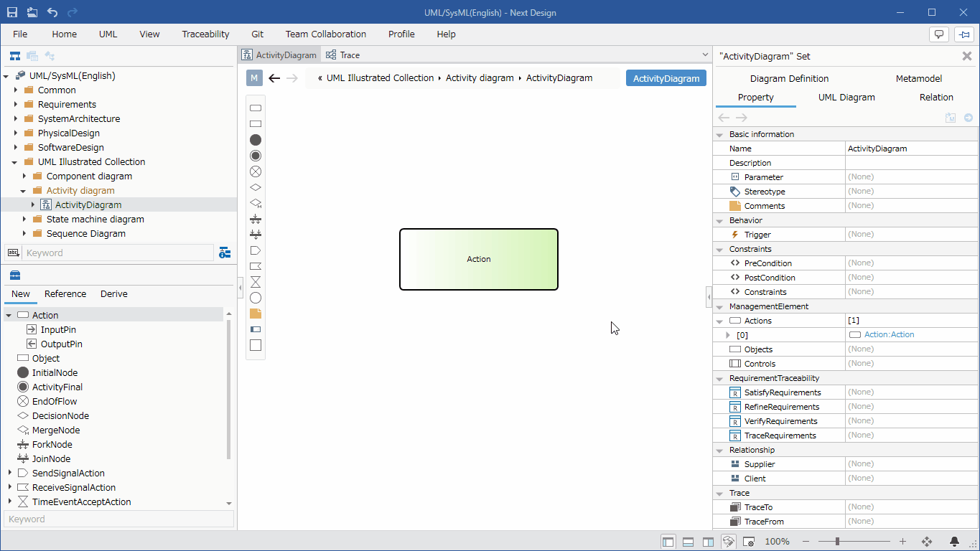The image size is (980, 551).
Task: Toggle the edit mode pencil button in status bar
Action: pyautogui.click(x=729, y=542)
